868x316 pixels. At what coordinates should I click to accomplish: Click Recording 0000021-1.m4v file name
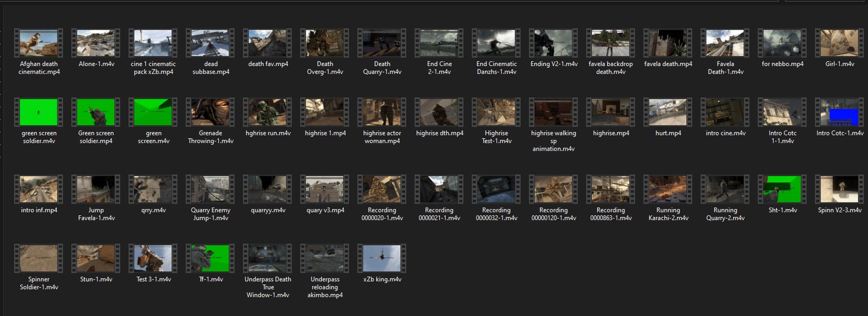[x=440, y=214]
